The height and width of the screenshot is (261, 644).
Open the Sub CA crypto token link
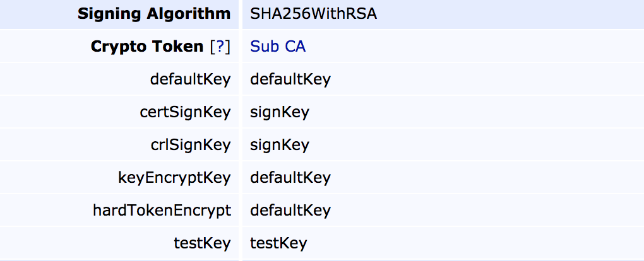pyautogui.click(x=278, y=47)
